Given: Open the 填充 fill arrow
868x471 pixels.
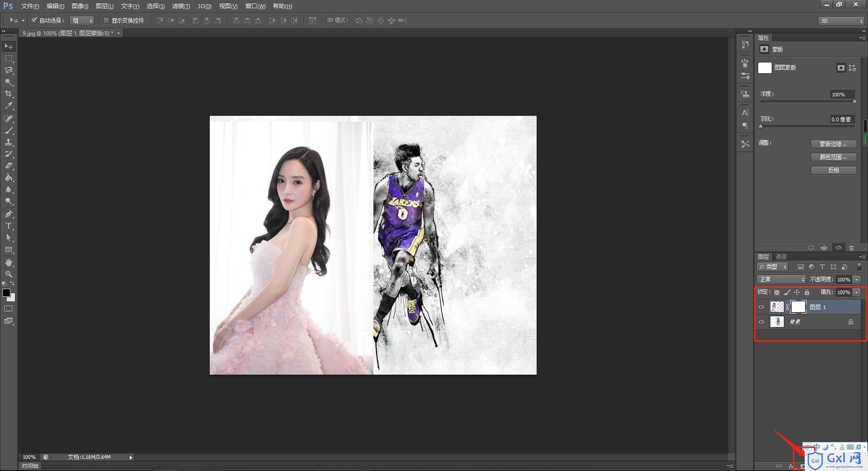Looking at the screenshot, I should coord(857,292).
